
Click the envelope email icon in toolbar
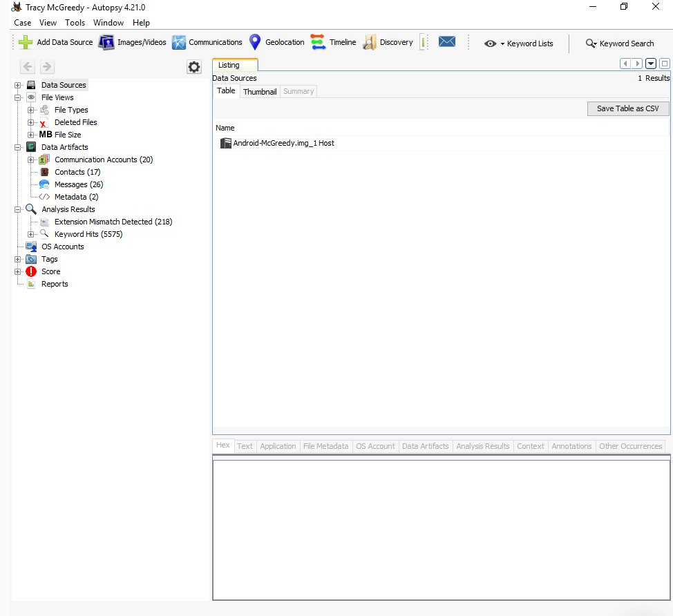[x=447, y=41]
